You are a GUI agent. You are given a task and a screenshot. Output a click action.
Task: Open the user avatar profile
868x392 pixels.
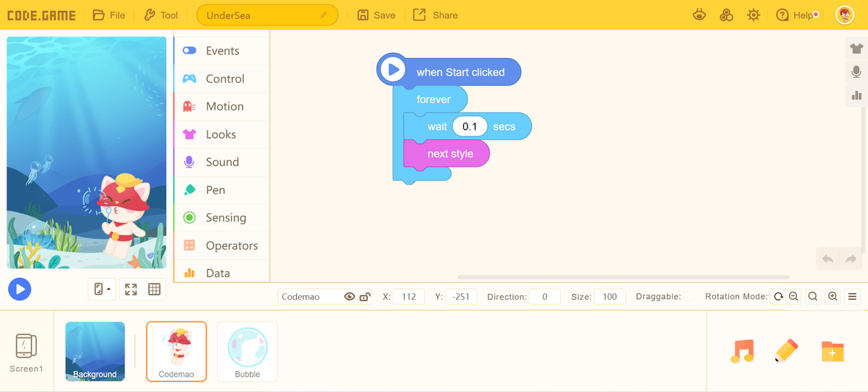[x=844, y=15]
